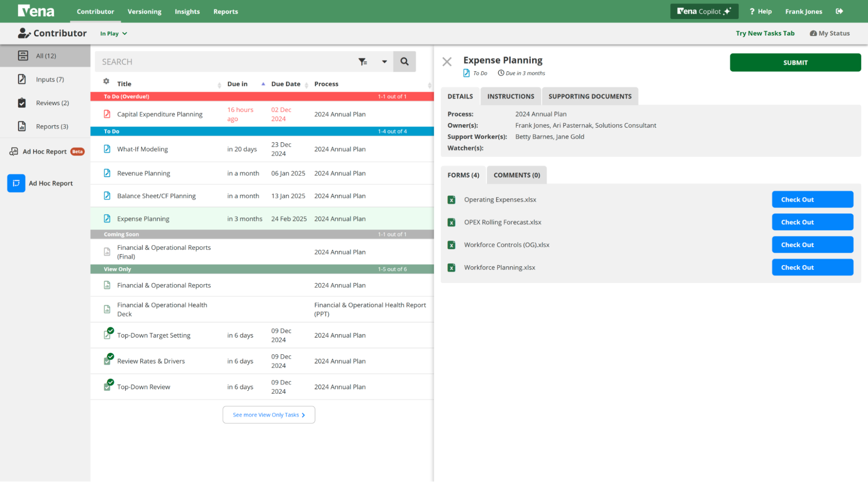Click the green check on Review Rates & Drivers

click(110, 358)
